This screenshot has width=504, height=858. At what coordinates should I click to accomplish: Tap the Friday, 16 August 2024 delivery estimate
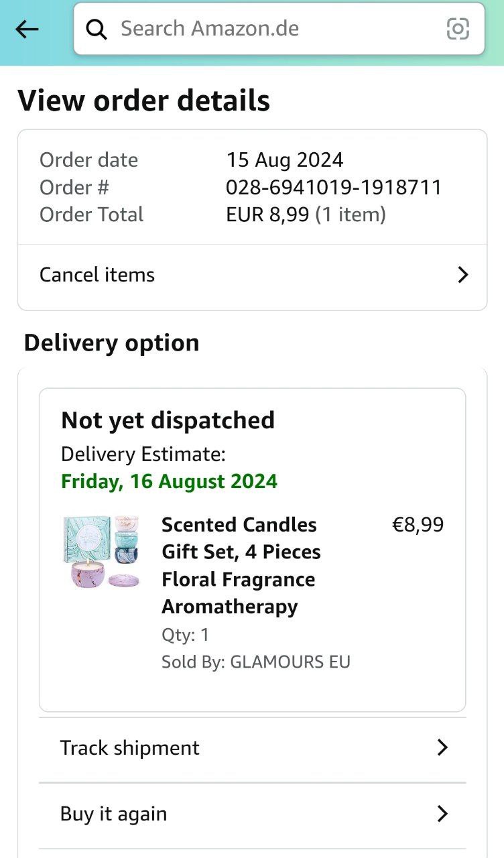169,482
